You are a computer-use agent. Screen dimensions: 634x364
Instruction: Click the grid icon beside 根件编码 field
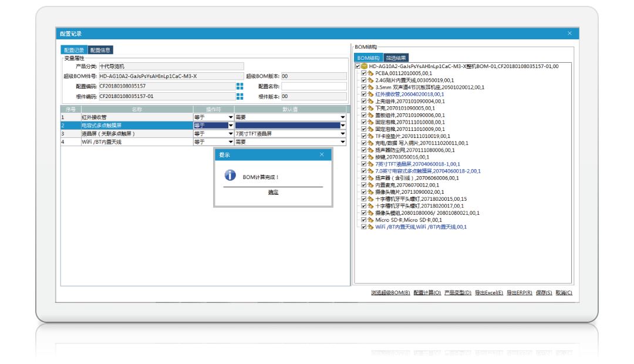240,96
